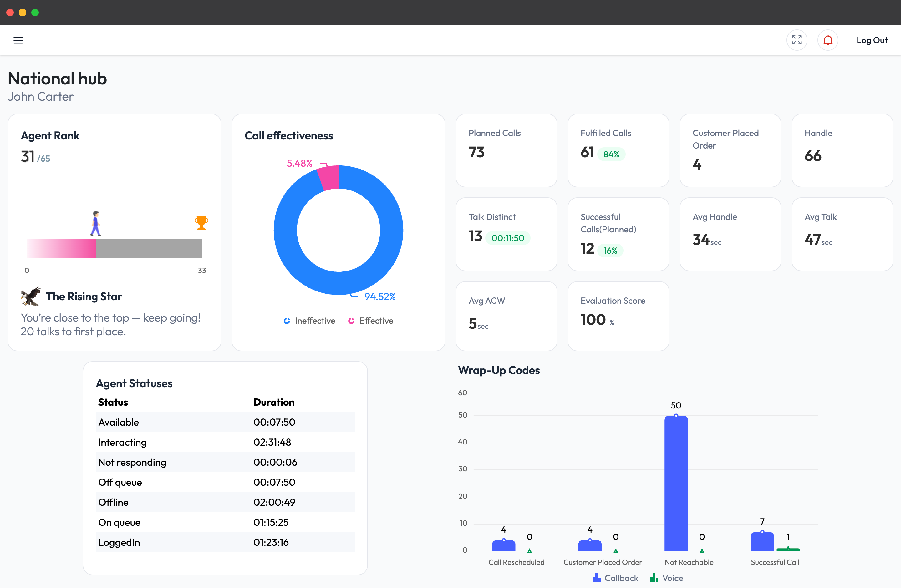Viewport: 901px width, 588px height.
Task: Click the green Successful Call voice bar
Action: tap(788, 550)
